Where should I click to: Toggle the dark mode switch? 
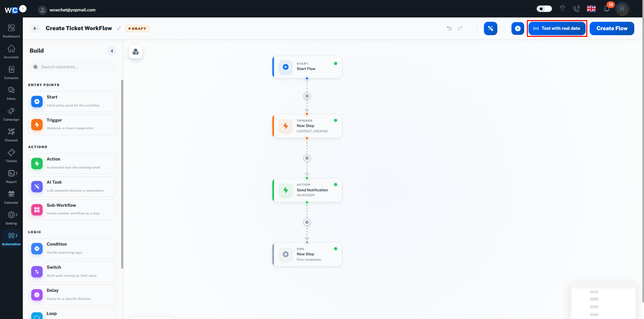(x=544, y=9)
